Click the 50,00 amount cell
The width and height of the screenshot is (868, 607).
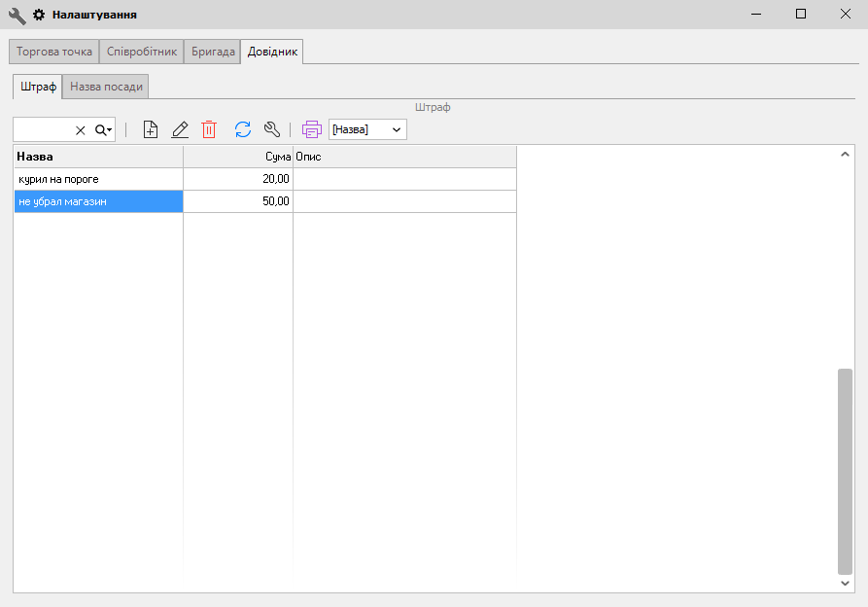[x=238, y=201]
